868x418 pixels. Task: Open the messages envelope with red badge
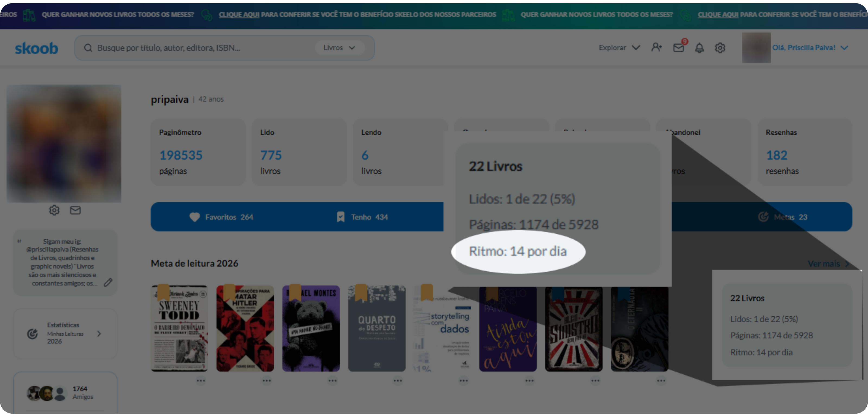click(x=679, y=47)
